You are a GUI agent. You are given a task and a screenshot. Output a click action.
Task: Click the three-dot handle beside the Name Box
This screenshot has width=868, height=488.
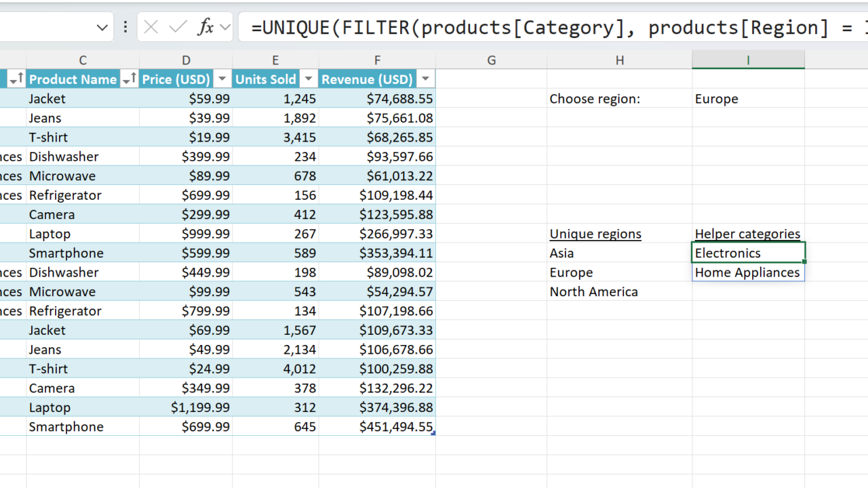pyautogui.click(x=125, y=27)
